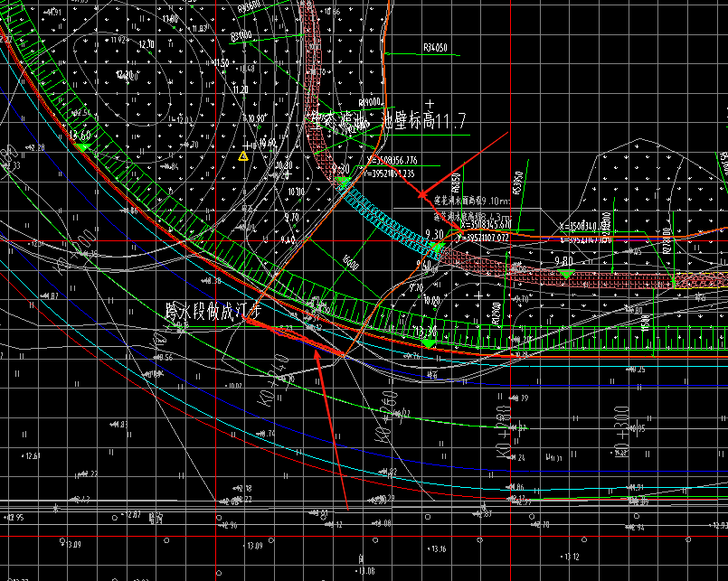Click the yellow triangle survey marker

pyautogui.click(x=242, y=156)
